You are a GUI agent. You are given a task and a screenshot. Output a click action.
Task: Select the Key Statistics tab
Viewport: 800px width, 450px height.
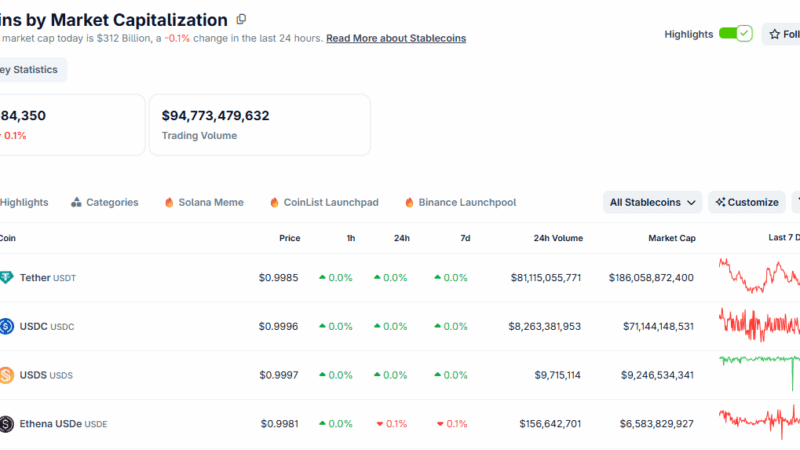click(31, 69)
